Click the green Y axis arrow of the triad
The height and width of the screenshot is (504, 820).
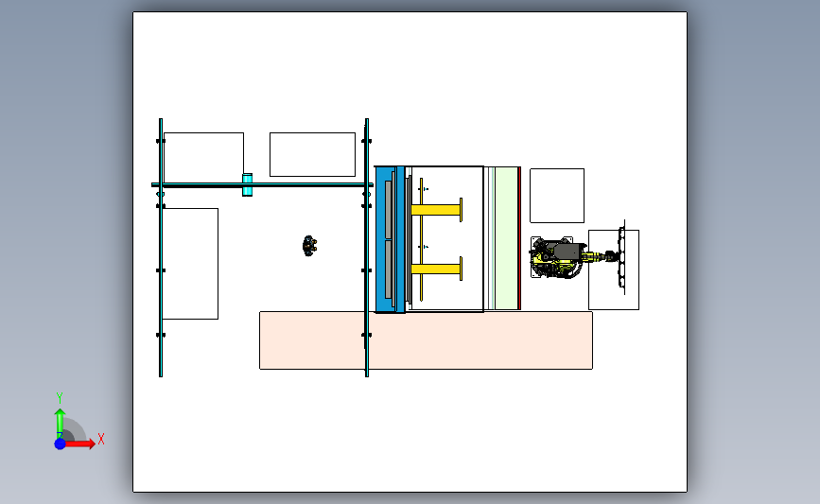pos(60,423)
